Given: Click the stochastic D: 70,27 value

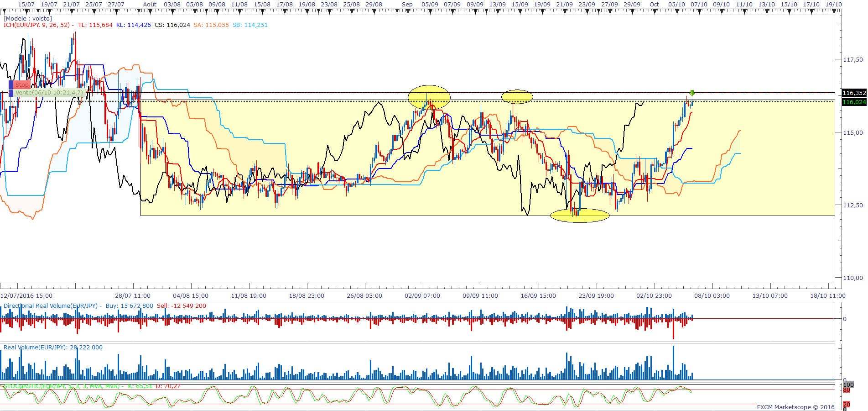Looking at the screenshot, I should point(168,386).
